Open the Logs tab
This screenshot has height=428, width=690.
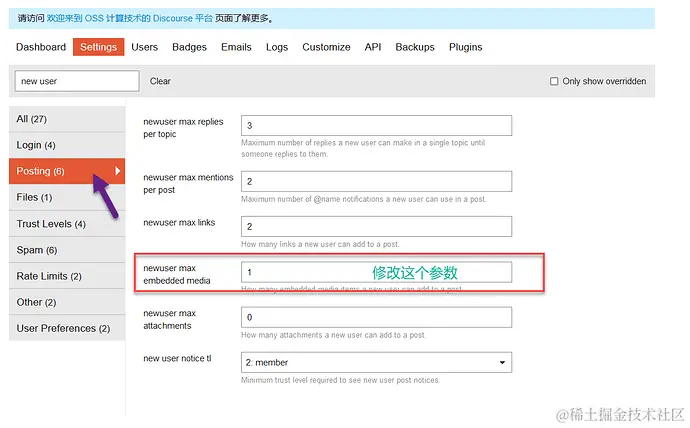point(277,47)
